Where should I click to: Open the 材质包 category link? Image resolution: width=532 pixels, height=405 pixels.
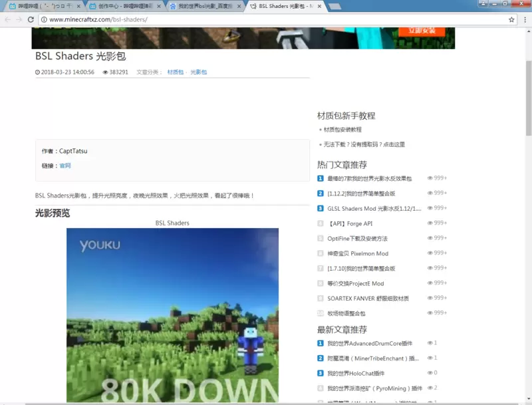tap(176, 72)
